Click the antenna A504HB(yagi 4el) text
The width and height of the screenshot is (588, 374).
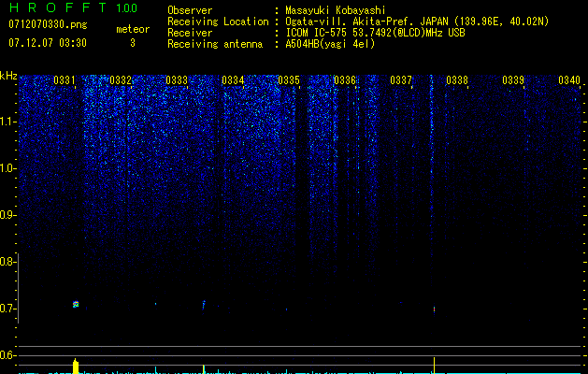point(330,44)
